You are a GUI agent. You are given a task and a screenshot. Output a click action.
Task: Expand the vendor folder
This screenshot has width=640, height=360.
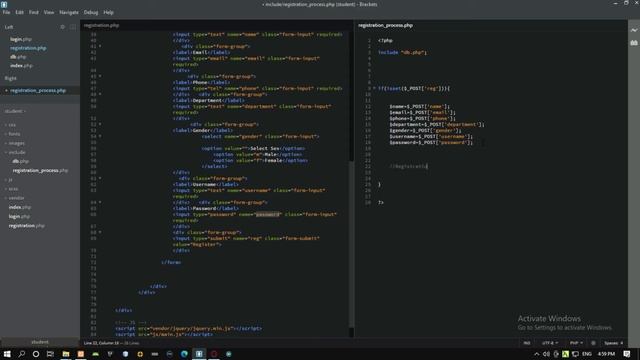[16, 198]
